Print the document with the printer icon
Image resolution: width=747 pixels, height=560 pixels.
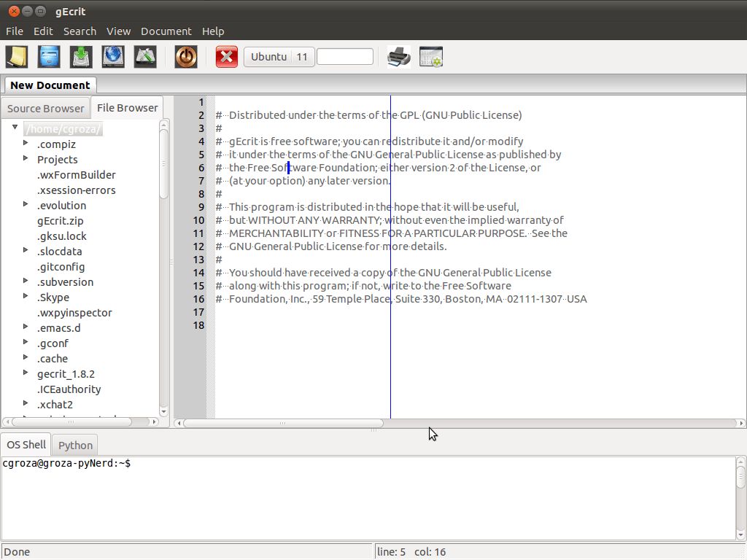click(x=398, y=56)
